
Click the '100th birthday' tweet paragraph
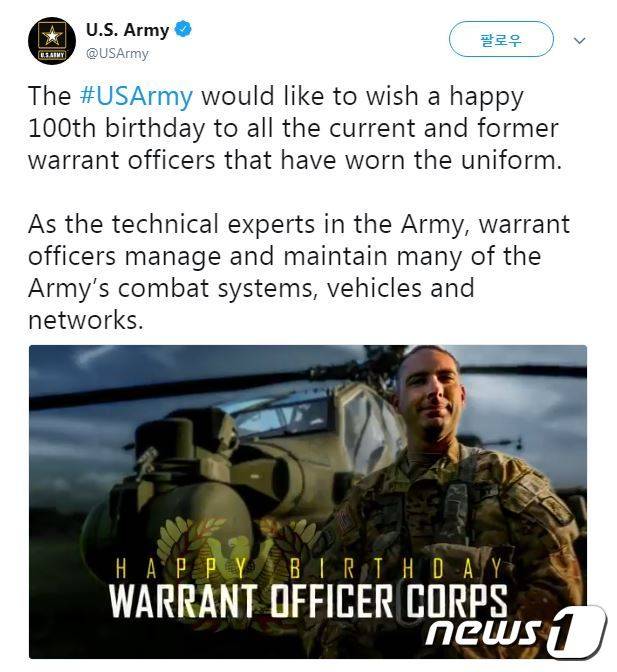[x=295, y=128]
